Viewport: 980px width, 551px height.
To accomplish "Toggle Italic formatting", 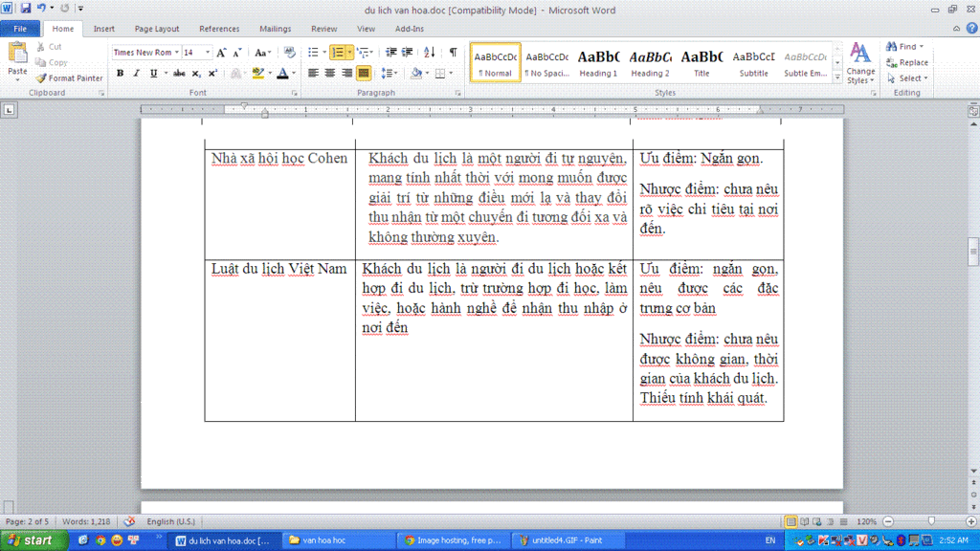I will click(136, 73).
